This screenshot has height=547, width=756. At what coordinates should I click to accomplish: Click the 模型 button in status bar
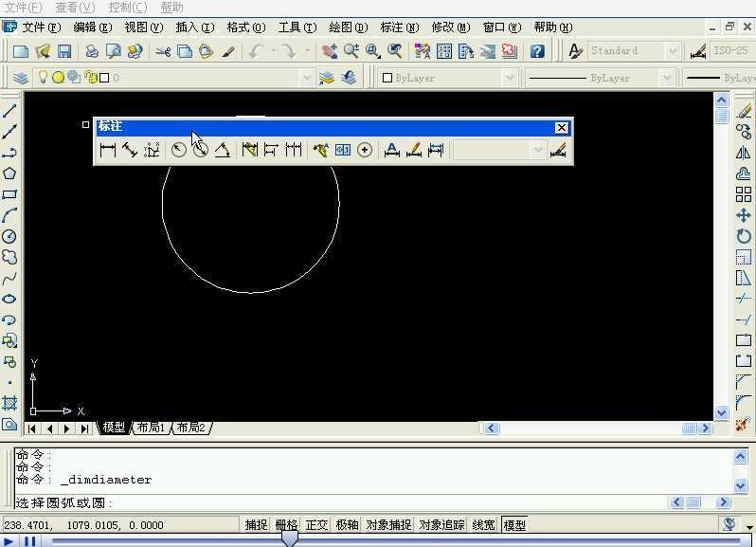[514, 525]
